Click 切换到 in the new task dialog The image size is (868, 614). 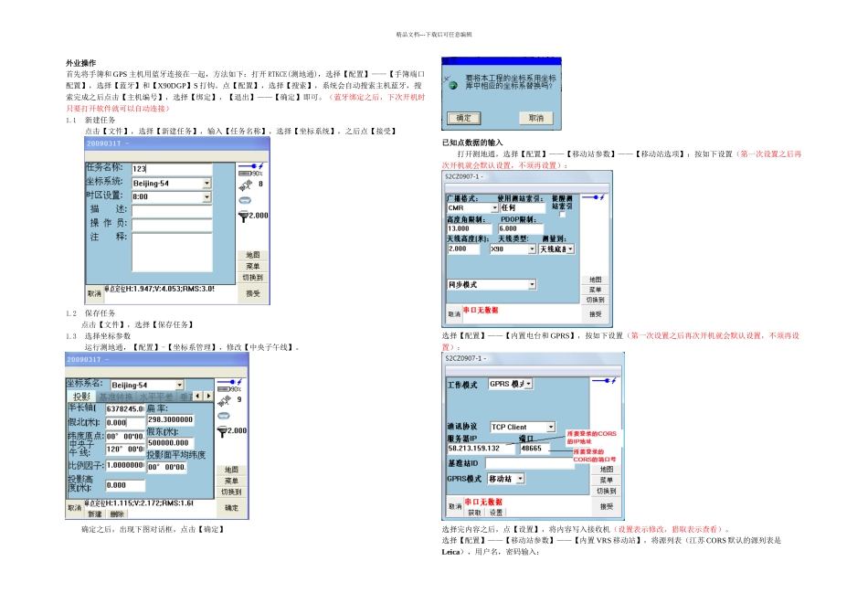252,278
